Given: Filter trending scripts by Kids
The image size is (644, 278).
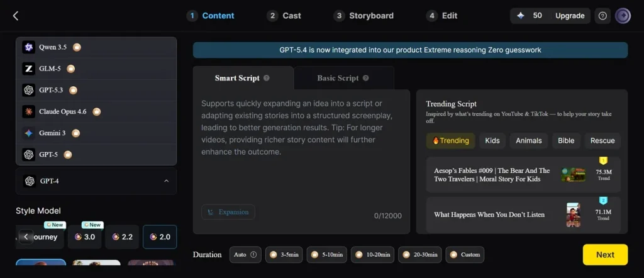Looking at the screenshot, I should 492,140.
